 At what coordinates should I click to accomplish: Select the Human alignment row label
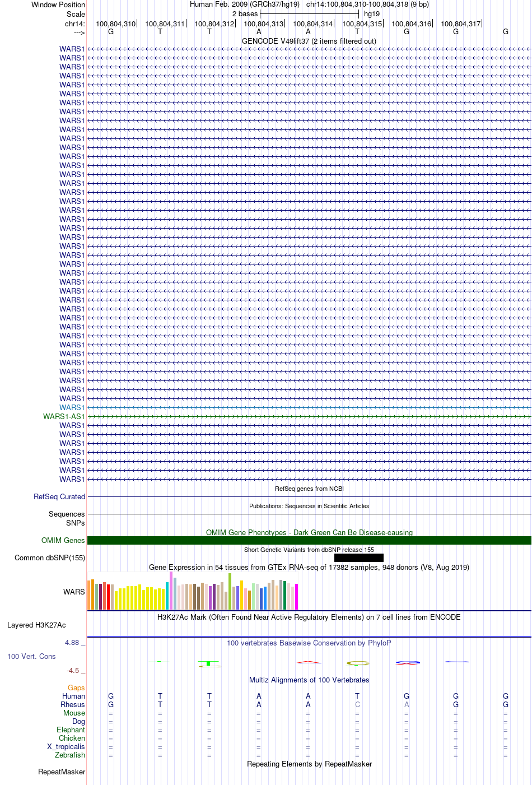[74, 696]
